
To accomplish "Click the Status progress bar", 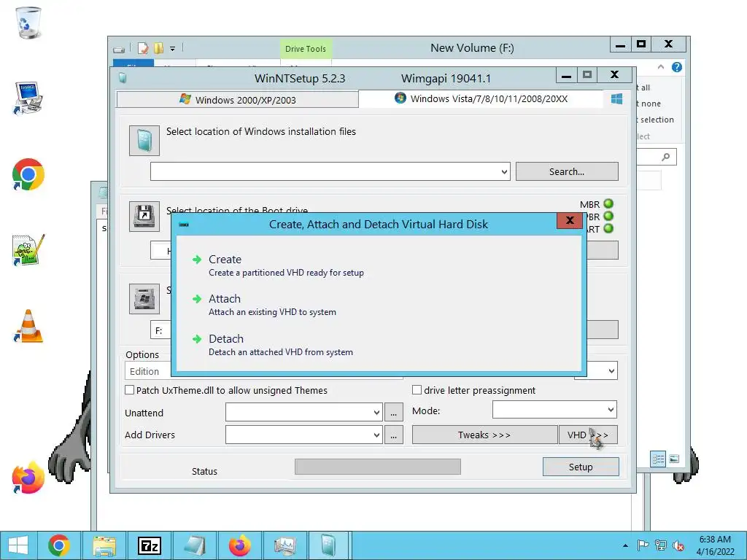I will 378,467.
